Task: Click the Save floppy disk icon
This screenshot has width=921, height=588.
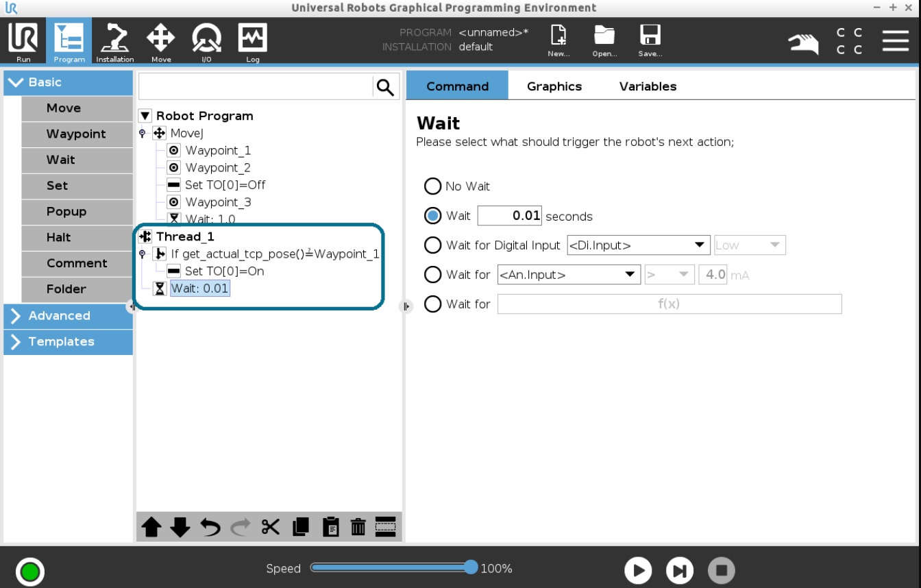Action: click(650, 41)
